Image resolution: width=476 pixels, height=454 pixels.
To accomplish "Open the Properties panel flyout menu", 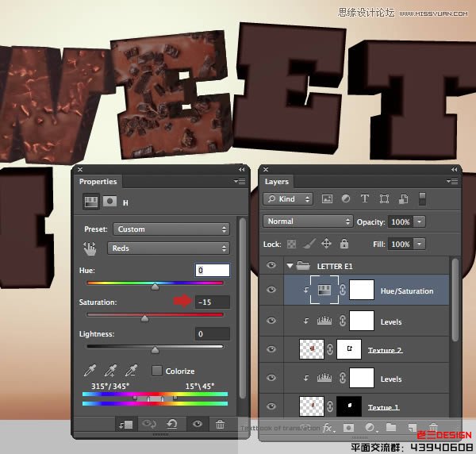I will [x=240, y=181].
